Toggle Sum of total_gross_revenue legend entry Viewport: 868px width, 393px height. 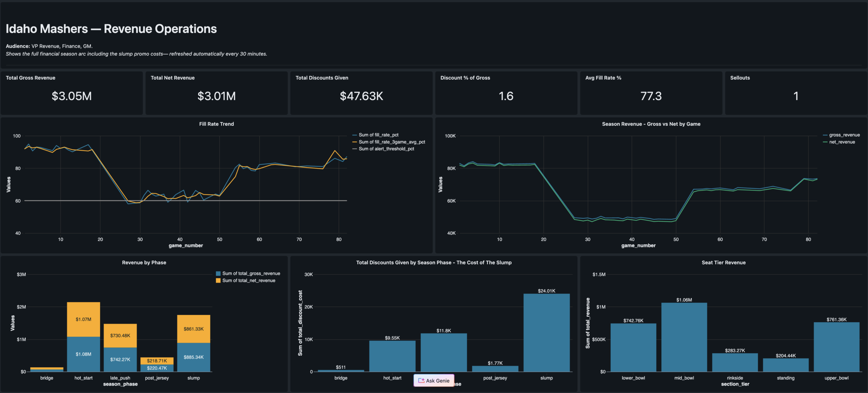(x=248, y=273)
